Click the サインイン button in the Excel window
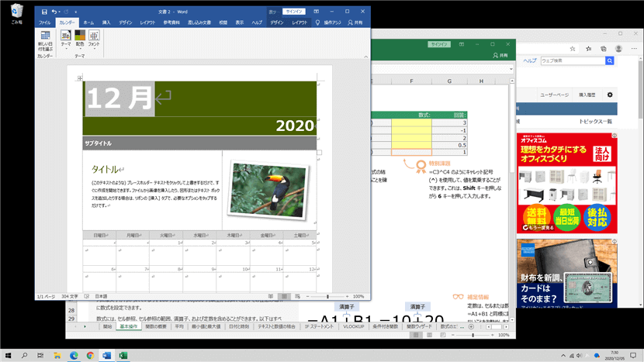Viewport: 644px width, 362px height. [x=439, y=44]
